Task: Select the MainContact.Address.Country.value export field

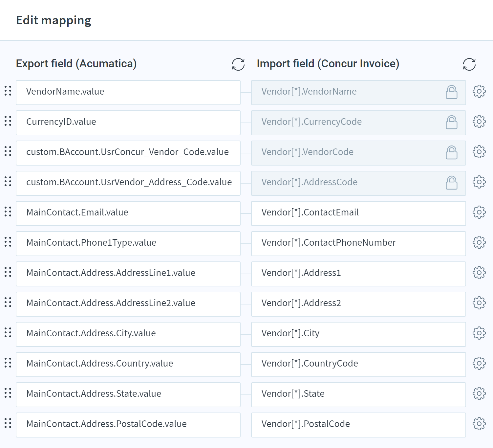Action: (128, 365)
